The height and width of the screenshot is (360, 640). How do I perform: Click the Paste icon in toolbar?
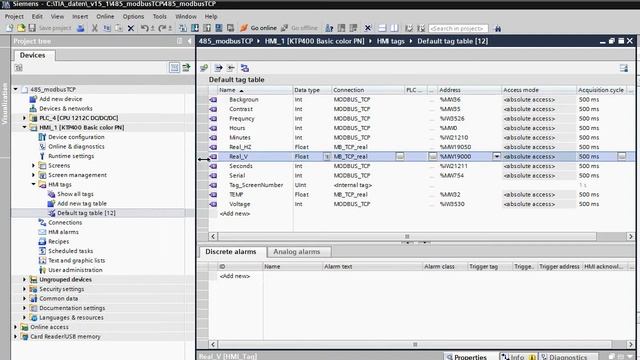119,28
